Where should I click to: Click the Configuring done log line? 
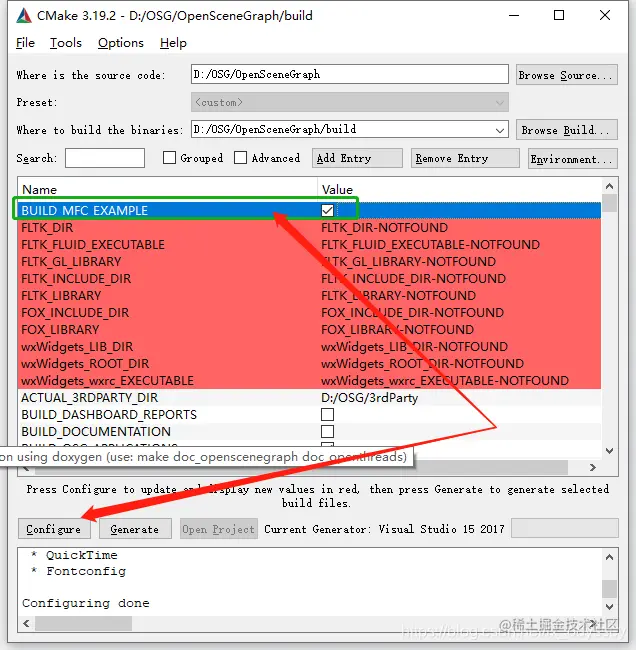point(86,603)
